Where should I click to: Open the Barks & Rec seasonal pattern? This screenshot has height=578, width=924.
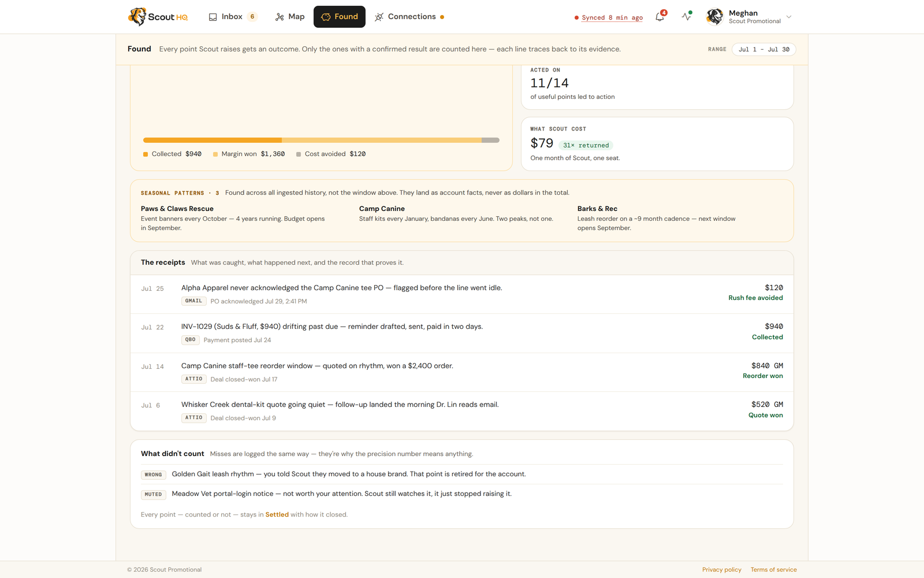[661, 218]
